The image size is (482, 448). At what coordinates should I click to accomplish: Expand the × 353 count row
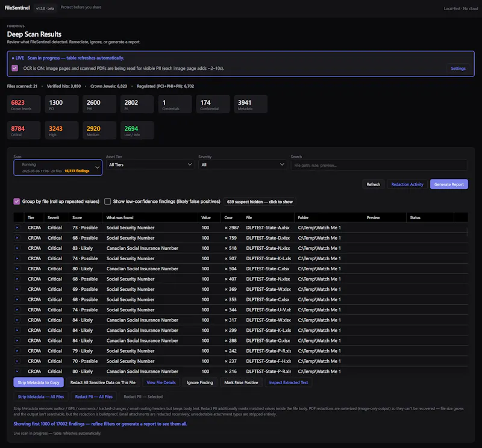tap(17, 300)
